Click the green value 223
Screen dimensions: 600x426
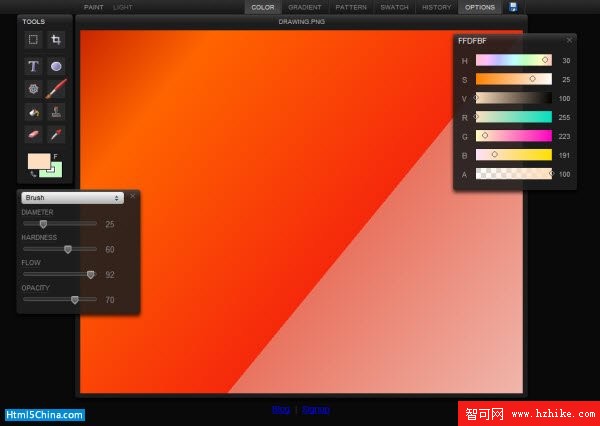(564, 136)
